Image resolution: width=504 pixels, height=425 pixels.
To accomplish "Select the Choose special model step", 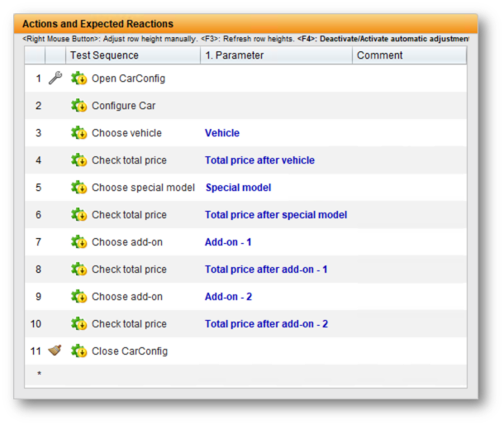I will pyautogui.click(x=144, y=187).
